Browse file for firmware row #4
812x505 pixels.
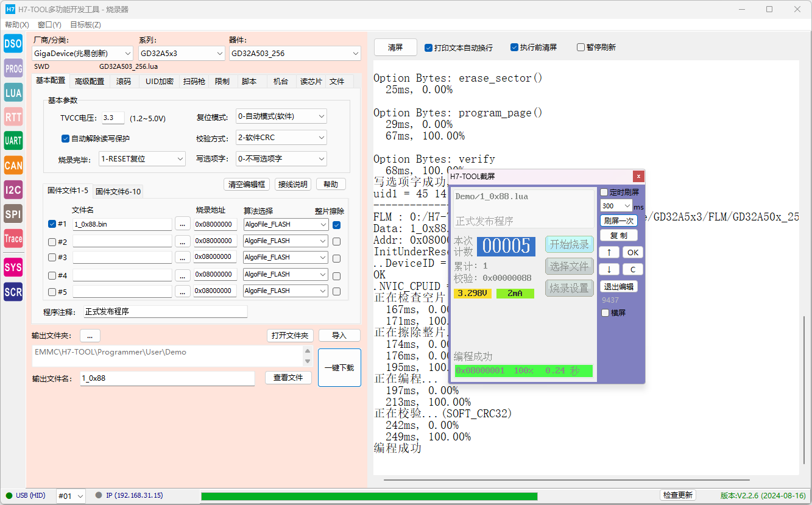(183, 275)
